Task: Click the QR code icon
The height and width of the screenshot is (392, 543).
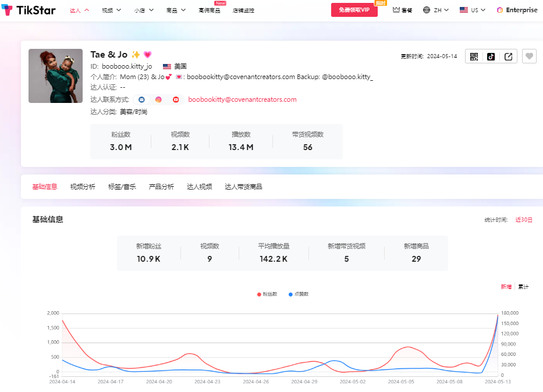Action: [474, 56]
